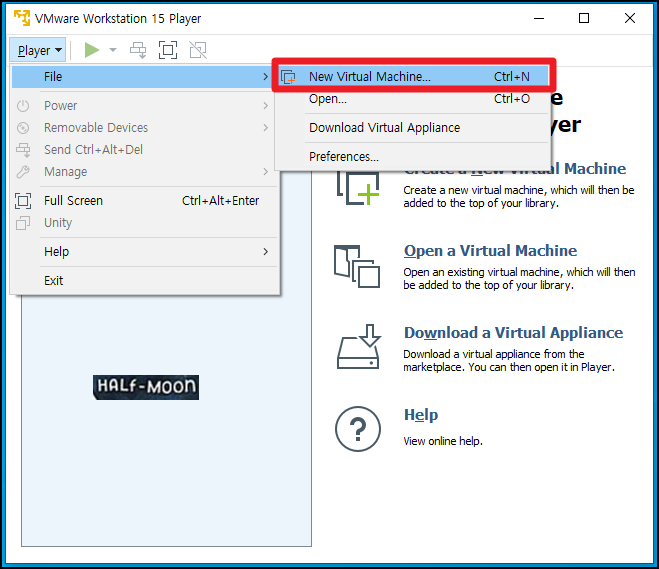Click the Power icon in menu
This screenshot has height=569, width=659.
pyautogui.click(x=23, y=105)
